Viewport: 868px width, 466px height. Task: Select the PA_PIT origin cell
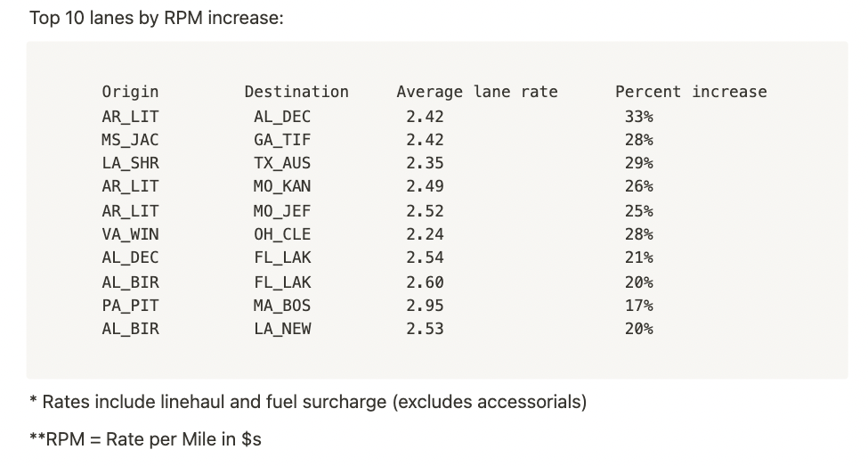130,306
